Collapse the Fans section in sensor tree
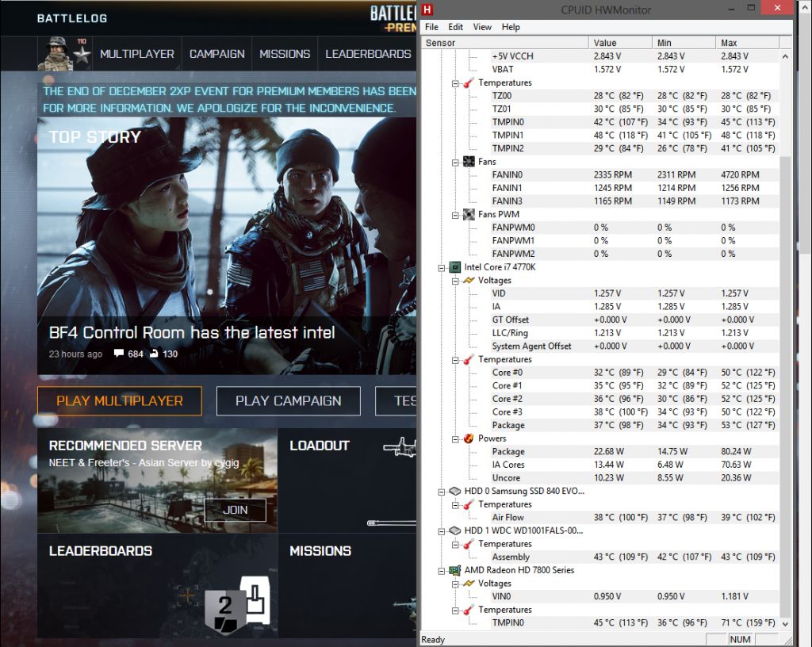Image resolution: width=812 pixels, height=647 pixels. tap(456, 162)
